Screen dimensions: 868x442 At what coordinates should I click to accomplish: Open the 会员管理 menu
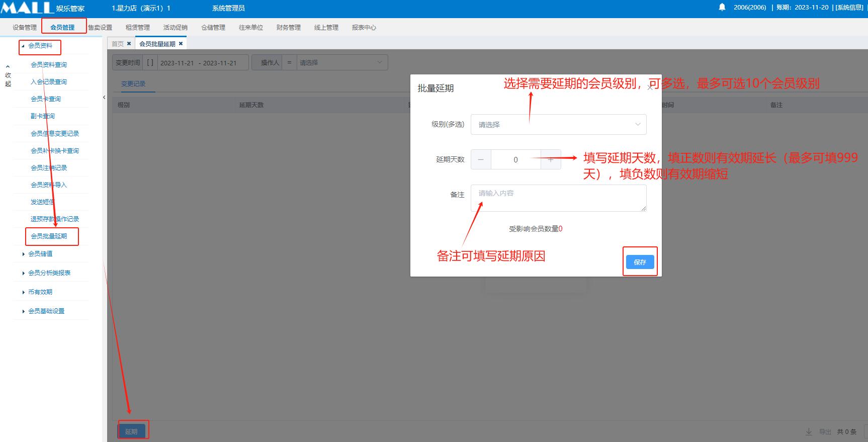click(62, 28)
